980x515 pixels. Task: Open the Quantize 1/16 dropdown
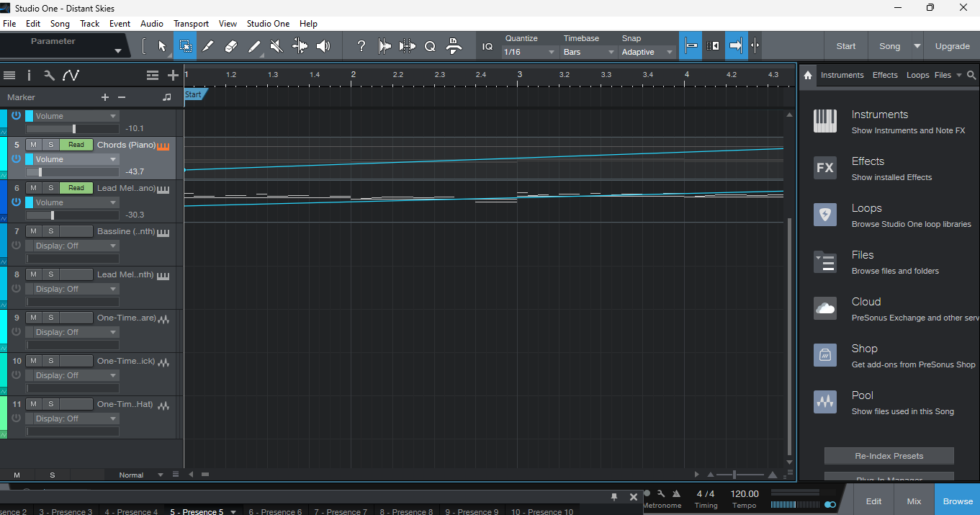530,52
